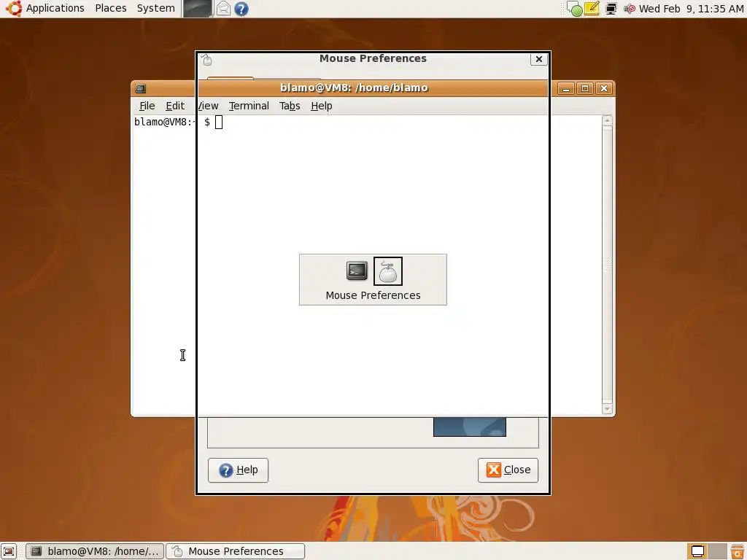
Task: Select the first workspace in switcher
Action: pos(697,551)
